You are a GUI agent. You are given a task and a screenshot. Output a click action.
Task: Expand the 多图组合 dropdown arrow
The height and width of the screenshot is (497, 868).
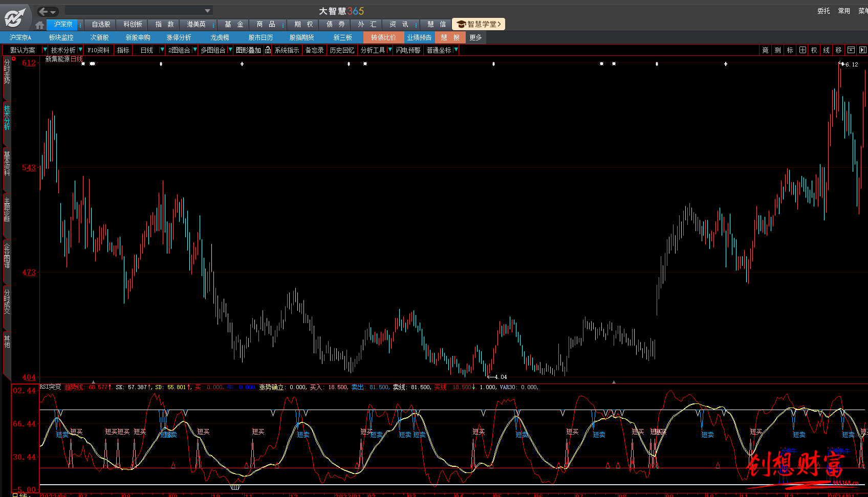coord(230,50)
